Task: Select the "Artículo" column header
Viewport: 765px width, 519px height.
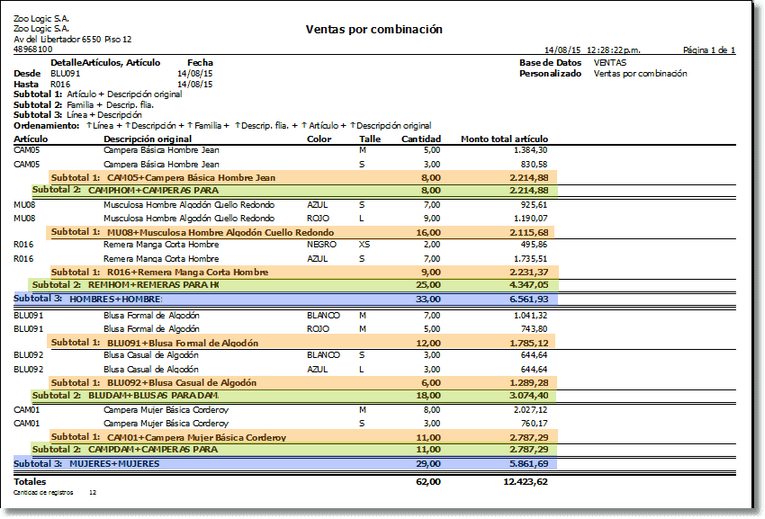Action: pyautogui.click(x=32, y=138)
